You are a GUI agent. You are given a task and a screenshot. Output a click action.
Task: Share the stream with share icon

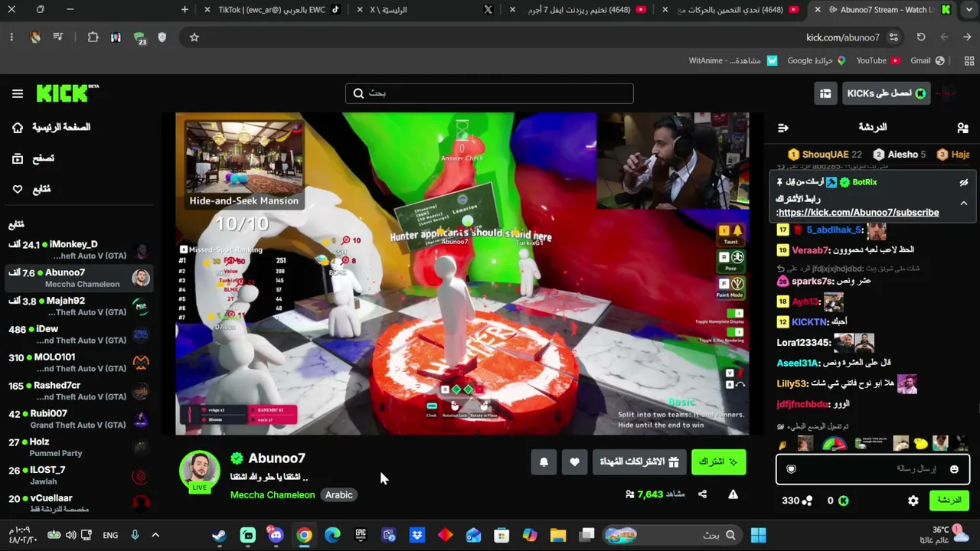pyautogui.click(x=702, y=494)
